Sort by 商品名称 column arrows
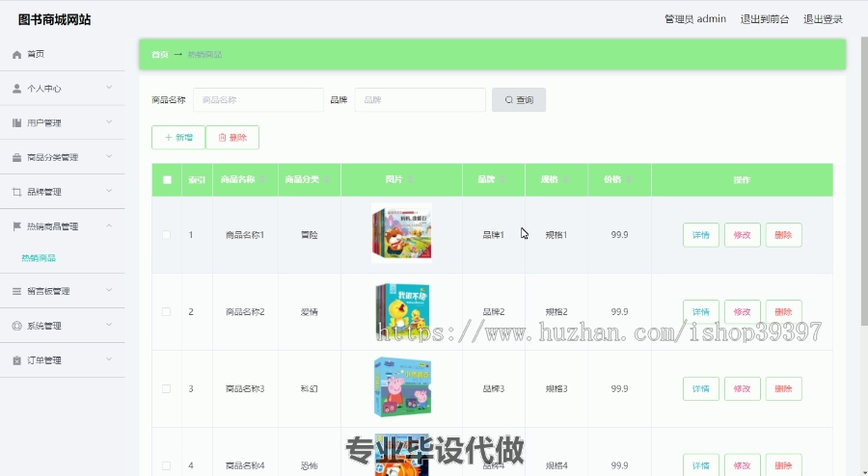 pyautogui.click(x=262, y=179)
